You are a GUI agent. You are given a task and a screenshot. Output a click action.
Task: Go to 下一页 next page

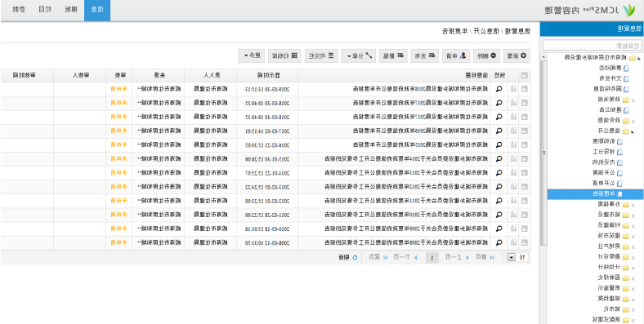click(401, 257)
